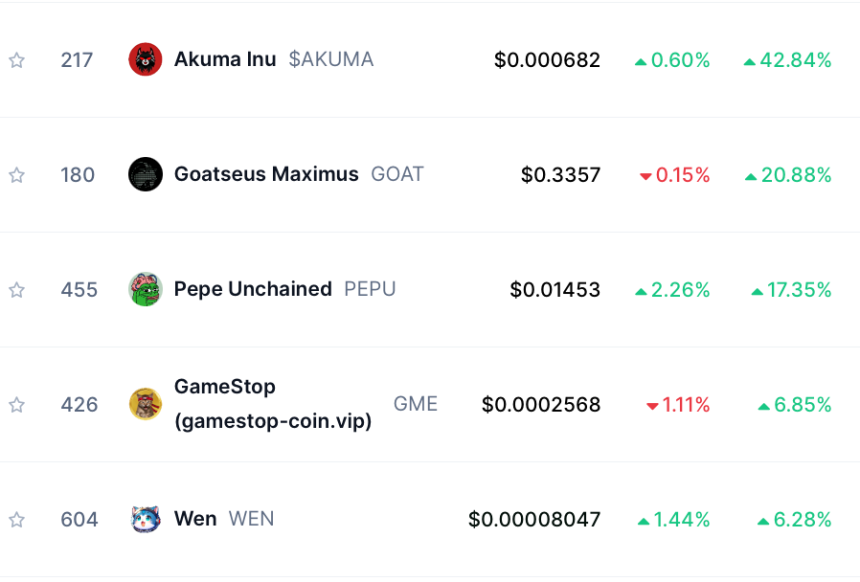This screenshot has height=582, width=860.
Task: Toggle the star next to GameStop row
Action: click(16, 405)
